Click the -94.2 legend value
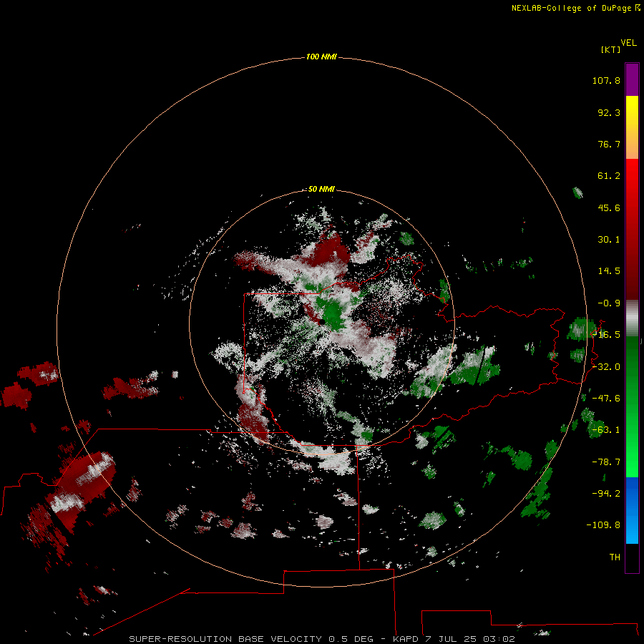This screenshot has height=644, width=644. click(606, 494)
